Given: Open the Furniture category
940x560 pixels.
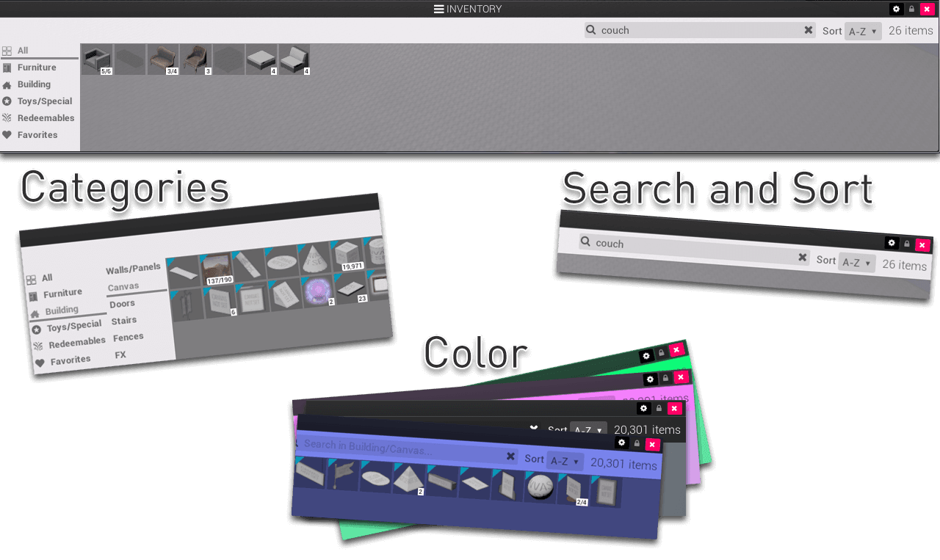Looking at the screenshot, I should [x=37, y=68].
